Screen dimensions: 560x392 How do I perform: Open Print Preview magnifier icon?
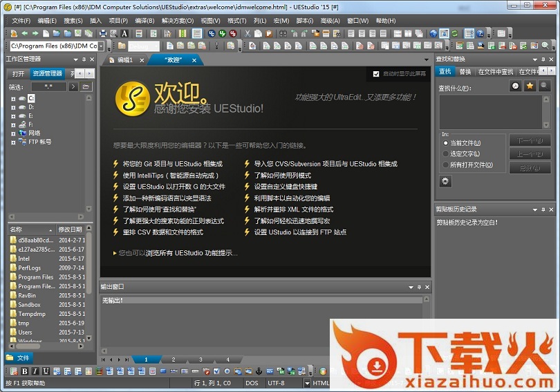pos(113,34)
